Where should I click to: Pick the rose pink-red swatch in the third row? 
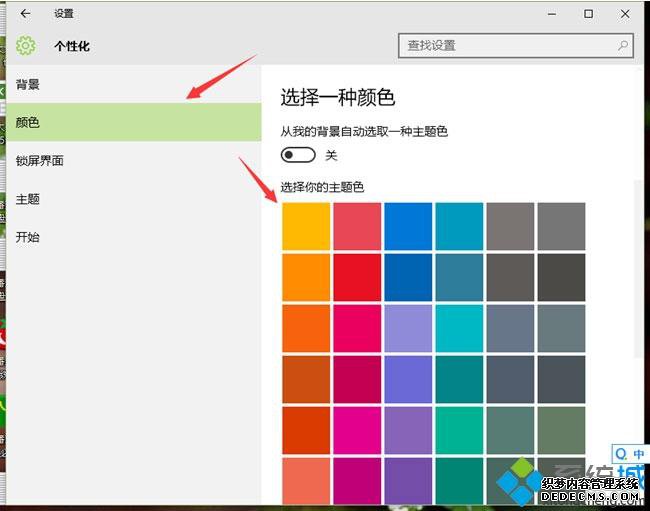click(357, 328)
